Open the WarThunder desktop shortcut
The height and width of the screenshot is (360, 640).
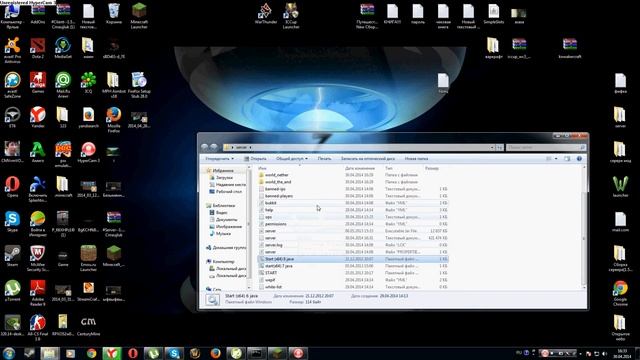[266, 13]
